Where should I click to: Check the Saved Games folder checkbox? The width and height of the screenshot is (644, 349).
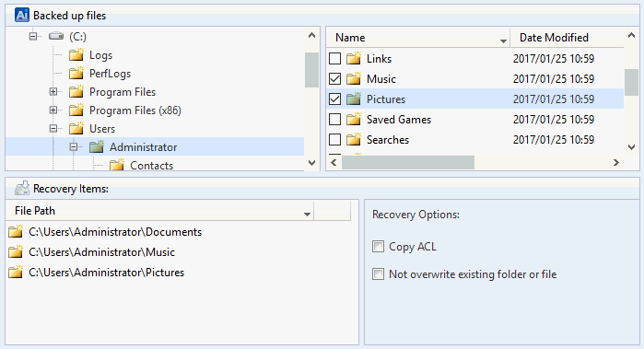click(335, 119)
